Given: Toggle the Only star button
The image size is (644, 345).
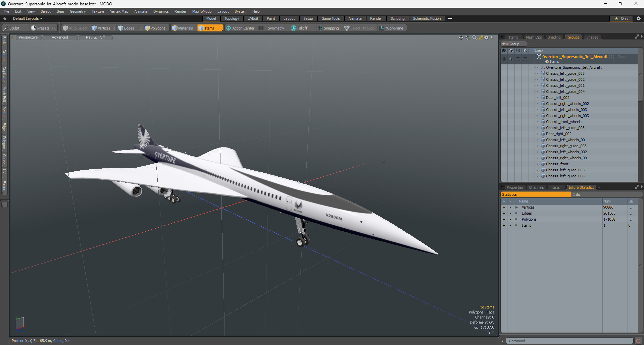Looking at the screenshot, I should pos(621,18).
